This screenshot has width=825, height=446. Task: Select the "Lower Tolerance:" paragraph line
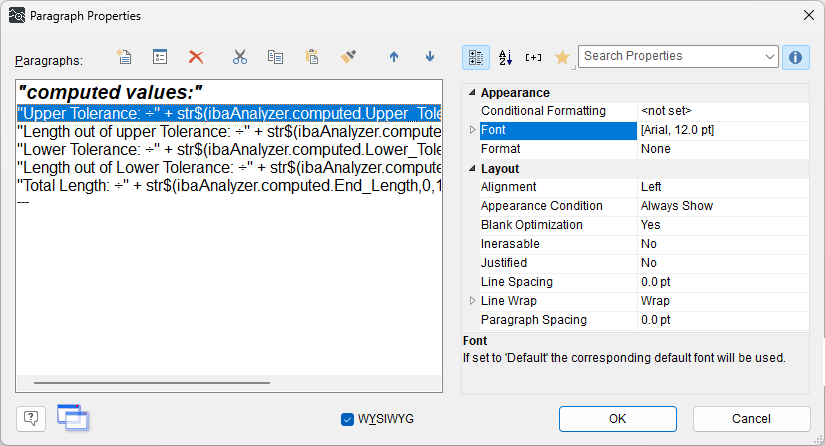[x=229, y=149]
